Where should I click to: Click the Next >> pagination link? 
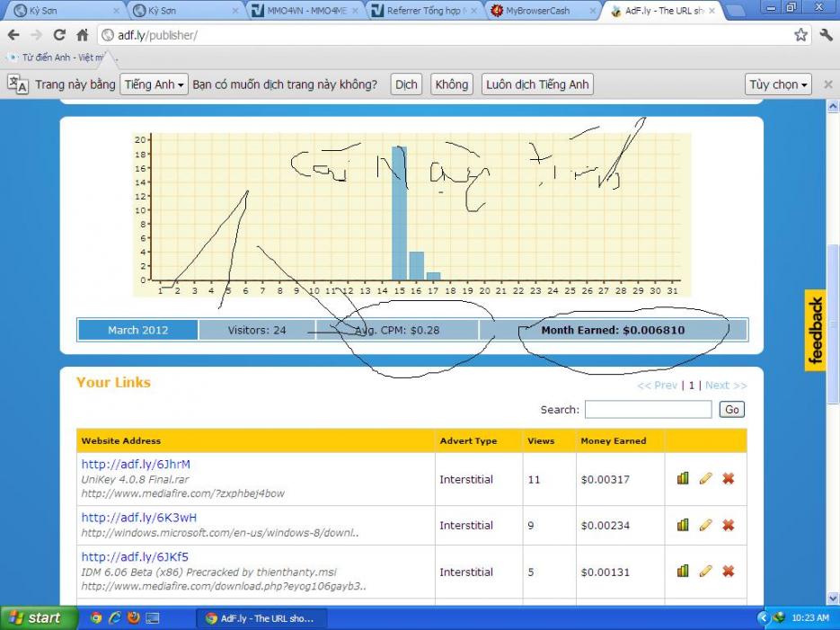tap(726, 386)
